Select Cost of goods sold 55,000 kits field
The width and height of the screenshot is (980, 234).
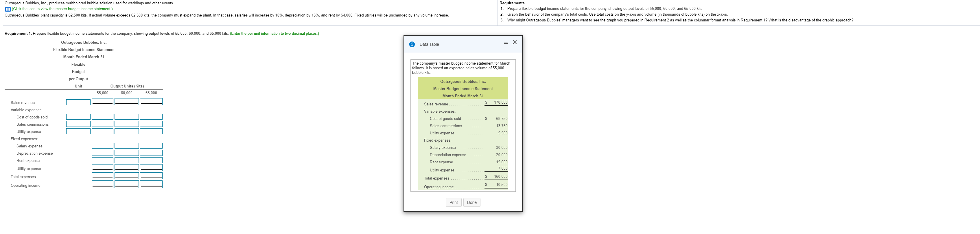click(x=102, y=117)
